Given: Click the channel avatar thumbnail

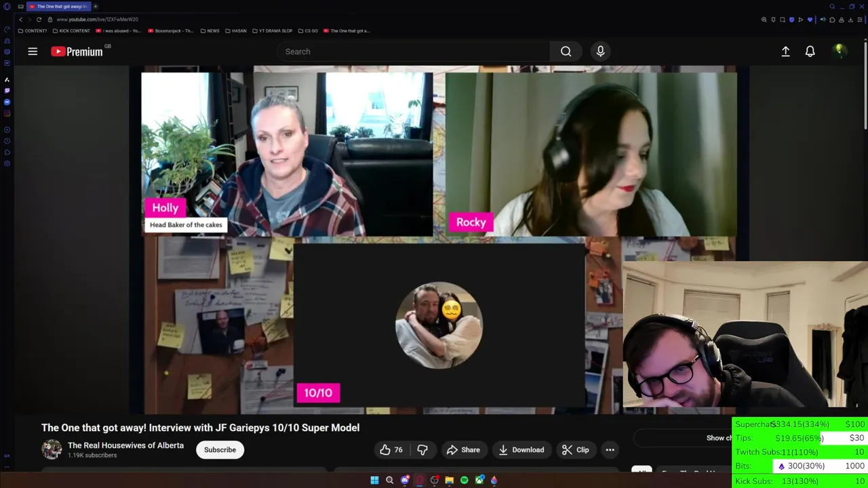Looking at the screenshot, I should tap(52, 449).
